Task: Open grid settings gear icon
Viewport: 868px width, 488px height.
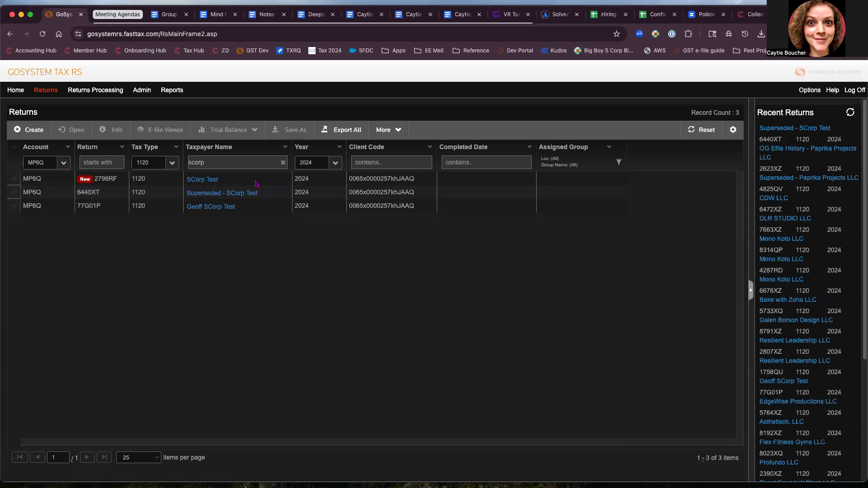Action: coord(733,130)
